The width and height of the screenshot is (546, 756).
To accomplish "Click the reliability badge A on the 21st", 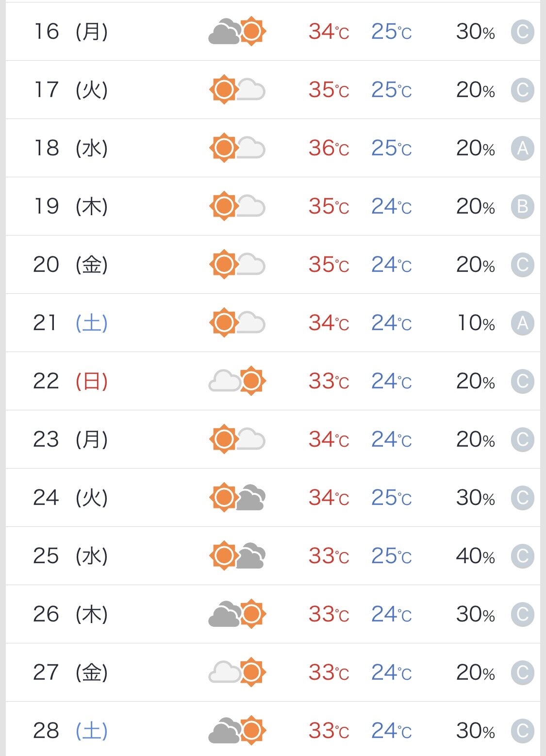I will pyautogui.click(x=522, y=323).
